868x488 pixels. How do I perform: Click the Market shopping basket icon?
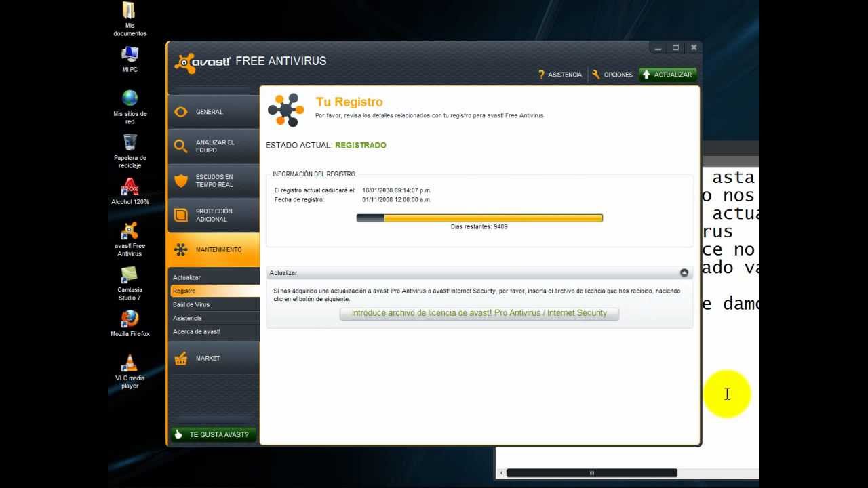pos(181,358)
